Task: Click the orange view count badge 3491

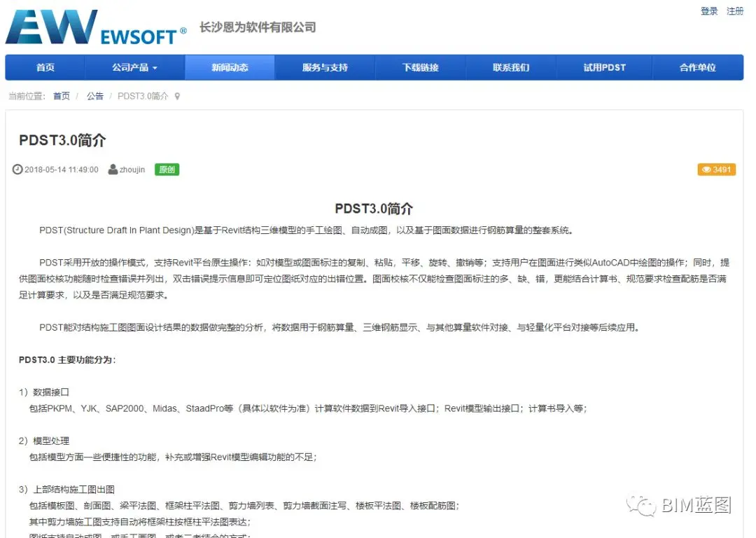Action: 717,170
